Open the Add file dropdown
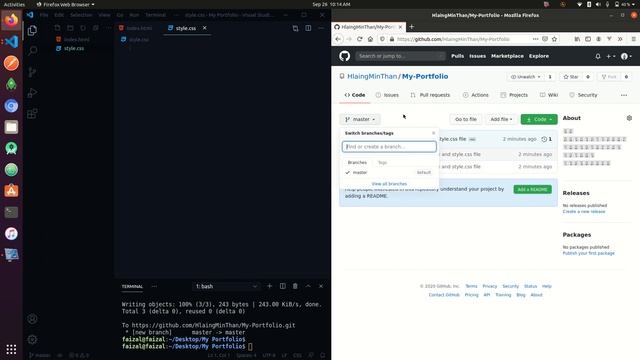This screenshot has height=360, width=640. (501, 119)
